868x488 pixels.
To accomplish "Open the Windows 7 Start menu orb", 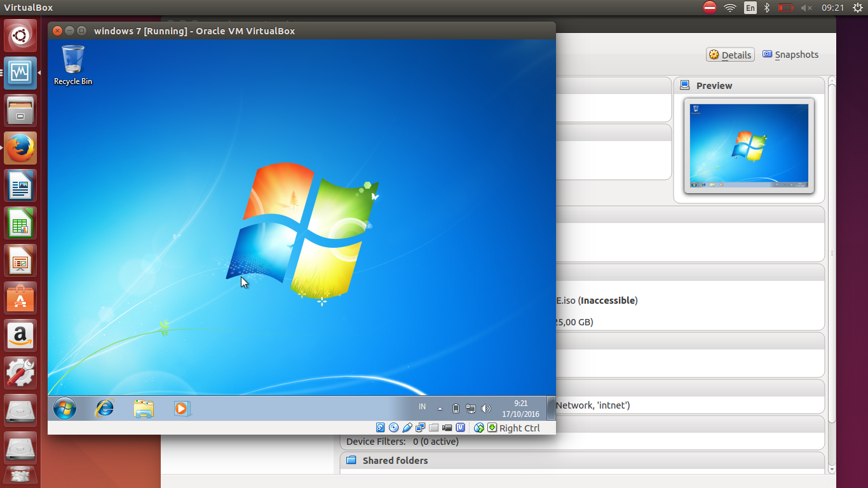I will (x=65, y=408).
